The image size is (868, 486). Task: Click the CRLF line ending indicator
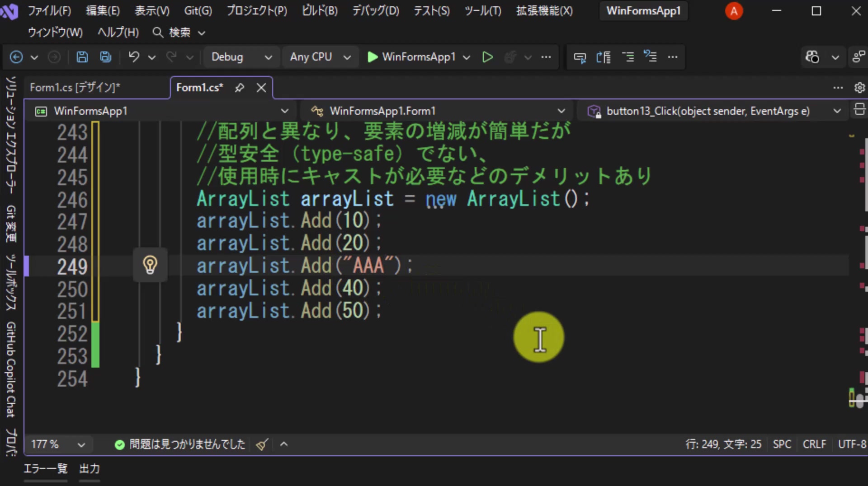[814, 444]
